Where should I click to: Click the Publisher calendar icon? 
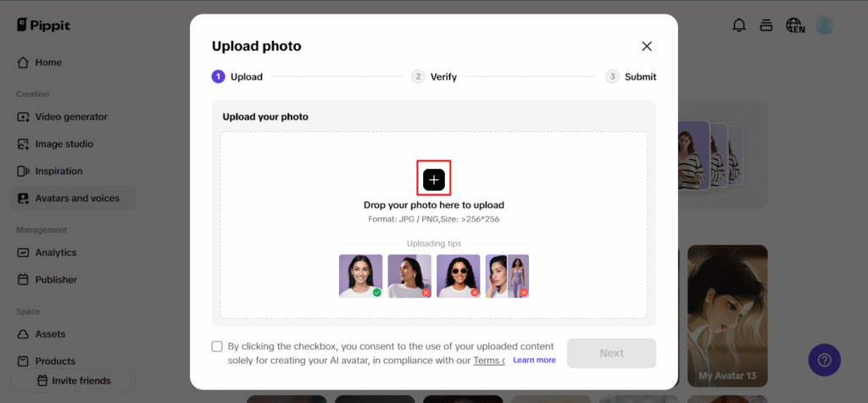(23, 280)
